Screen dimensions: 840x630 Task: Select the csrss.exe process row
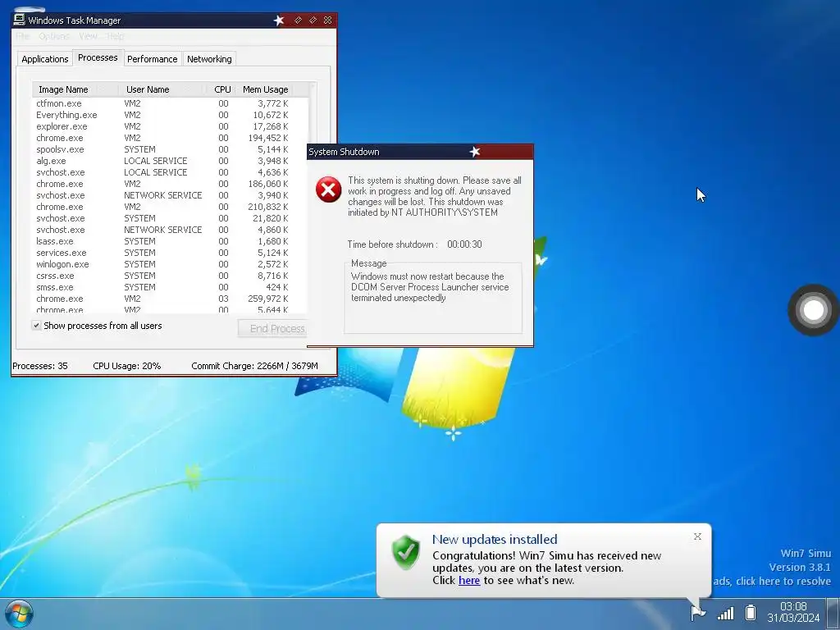tap(170, 276)
